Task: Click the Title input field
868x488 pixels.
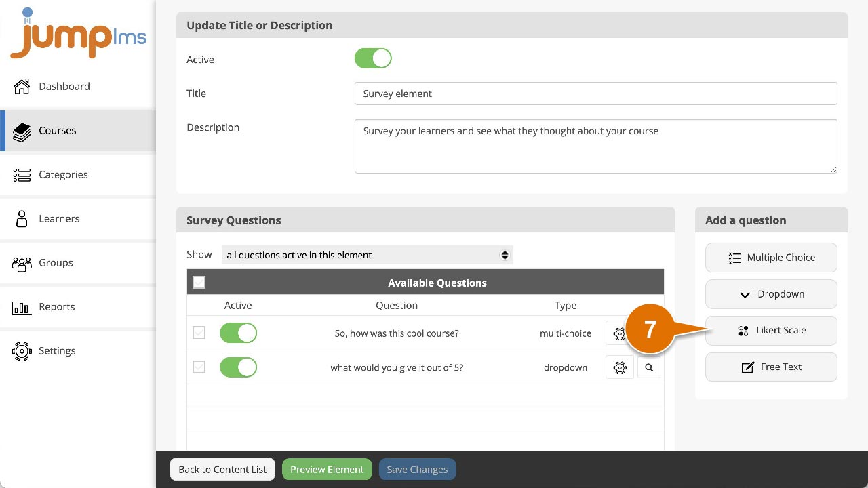Action: click(x=595, y=94)
